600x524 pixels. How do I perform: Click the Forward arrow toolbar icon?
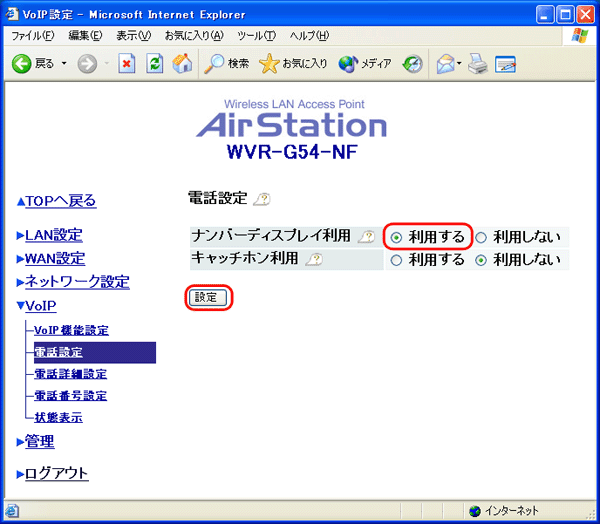(87, 63)
